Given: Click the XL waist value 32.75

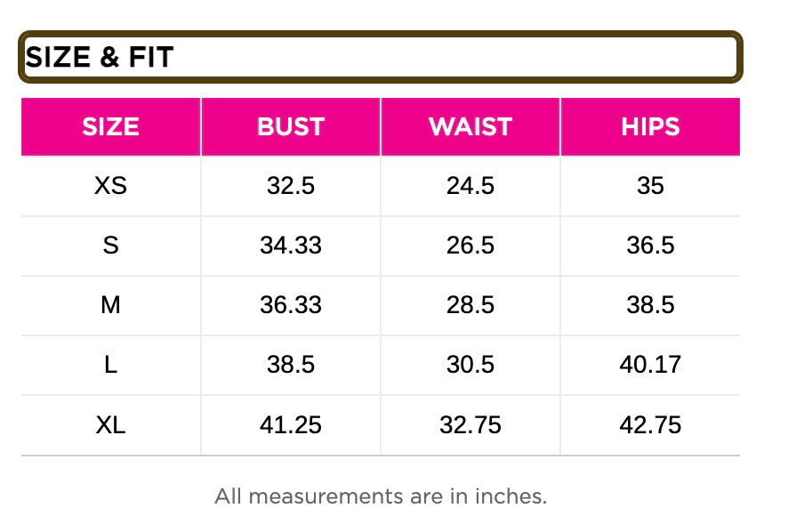Looking at the screenshot, I should (470, 425).
